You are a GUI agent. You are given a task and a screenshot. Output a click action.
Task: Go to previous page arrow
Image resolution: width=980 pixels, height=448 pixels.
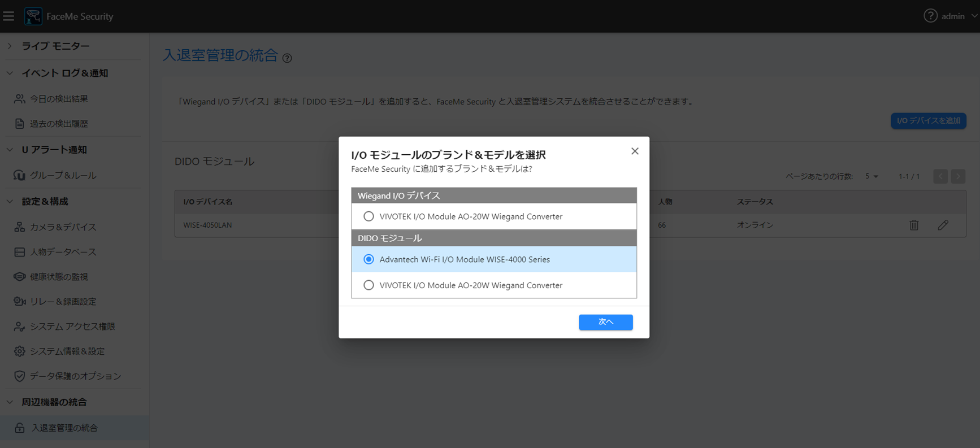point(940,176)
